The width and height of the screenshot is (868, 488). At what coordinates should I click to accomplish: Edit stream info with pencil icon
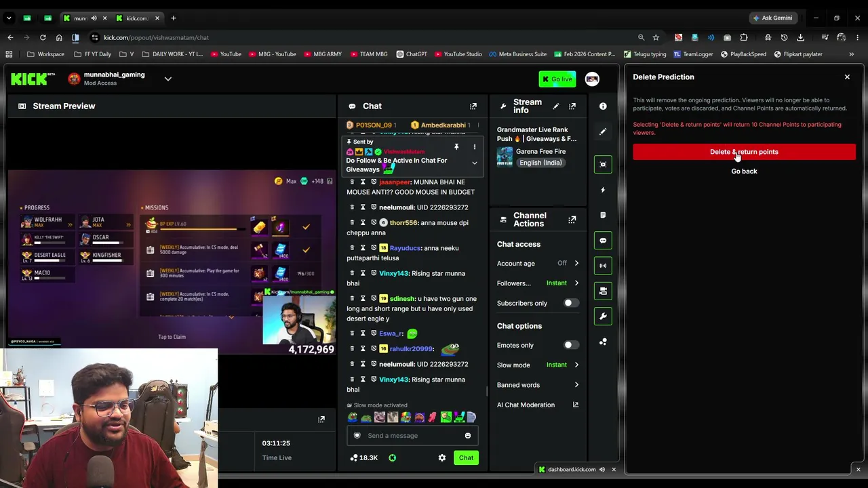coord(556,106)
